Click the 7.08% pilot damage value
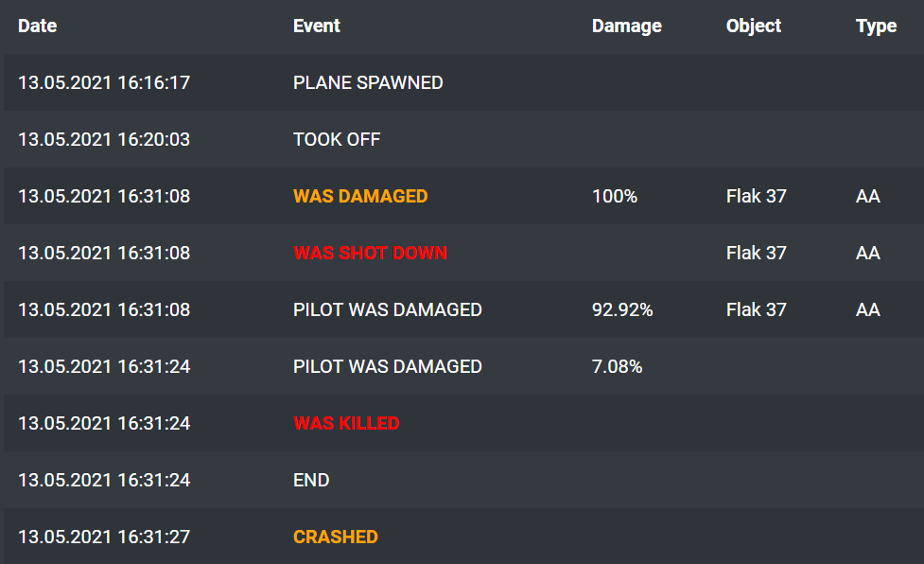Viewport: 924px width, 564px height. point(618,366)
